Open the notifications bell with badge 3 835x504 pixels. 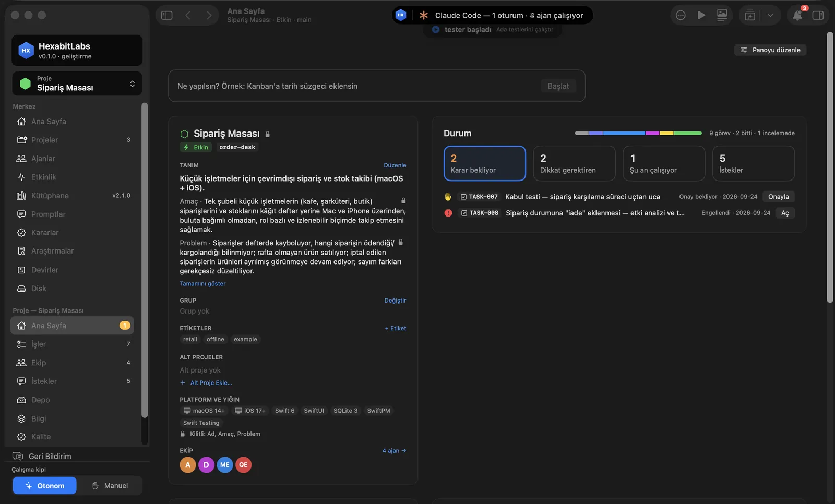(797, 16)
